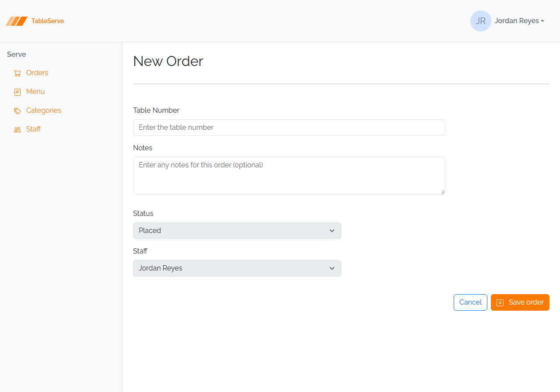Image resolution: width=560 pixels, height=392 pixels.
Task: Click the Serve sidebar section heading
Action: point(17,55)
